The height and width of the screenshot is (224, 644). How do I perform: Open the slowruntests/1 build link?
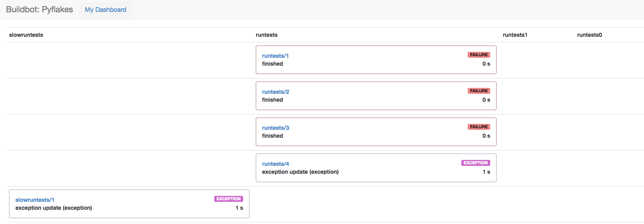point(35,200)
